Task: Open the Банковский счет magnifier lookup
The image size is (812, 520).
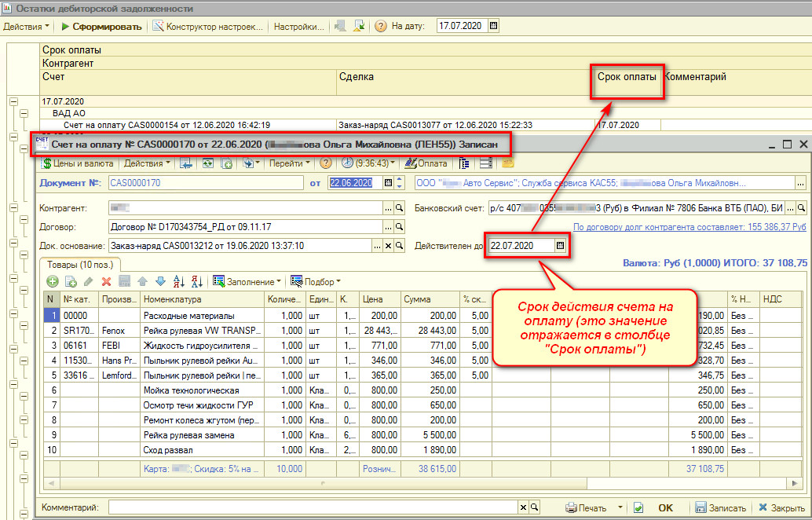Action: [801, 208]
